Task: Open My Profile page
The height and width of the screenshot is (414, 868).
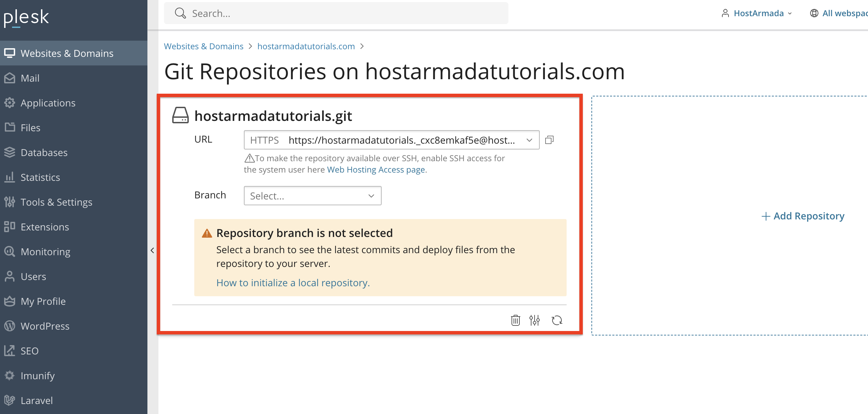Action: click(x=74, y=301)
